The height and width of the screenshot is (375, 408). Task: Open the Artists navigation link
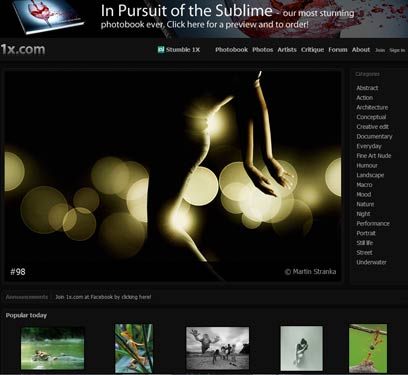pos(287,50)
